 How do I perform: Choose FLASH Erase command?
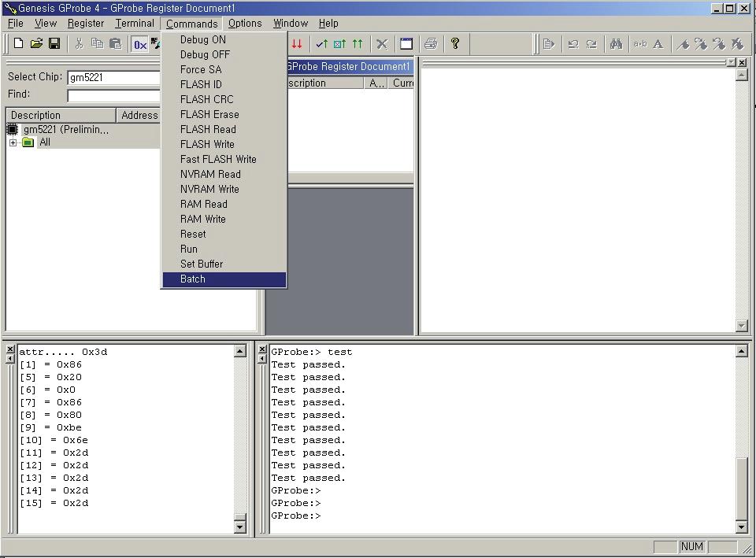click(224, 114)
